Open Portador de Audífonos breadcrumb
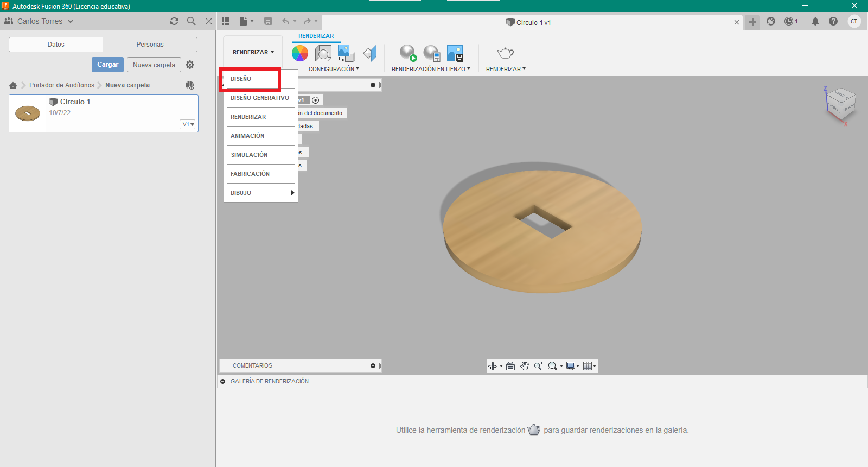Screen dimensions: 868x467 (62, 85)
